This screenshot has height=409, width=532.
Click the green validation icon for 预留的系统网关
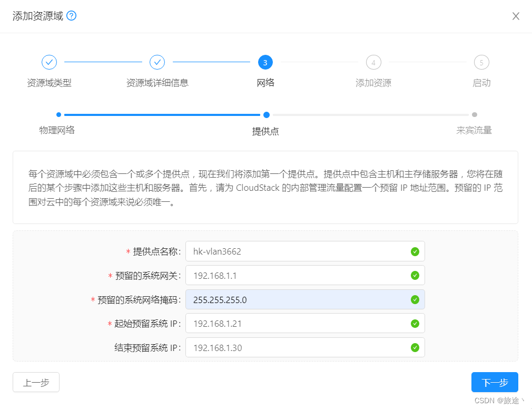tap(416, 275)
